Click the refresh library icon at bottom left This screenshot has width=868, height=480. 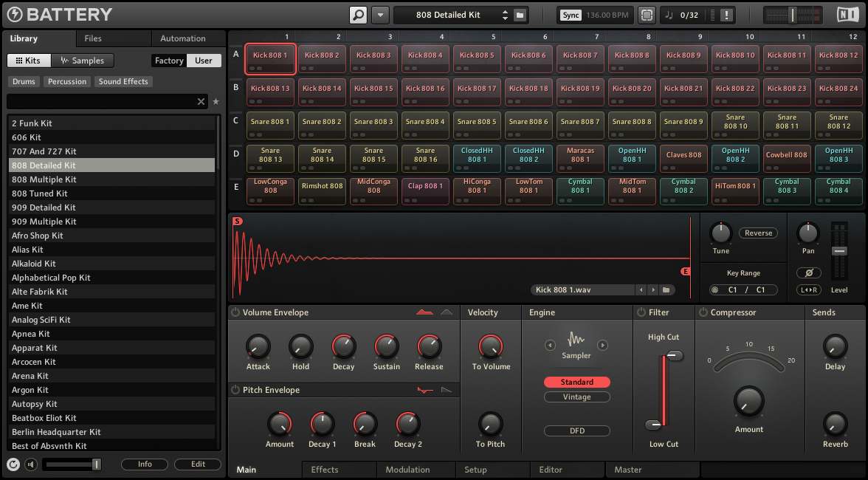click(x=13, y=464)
